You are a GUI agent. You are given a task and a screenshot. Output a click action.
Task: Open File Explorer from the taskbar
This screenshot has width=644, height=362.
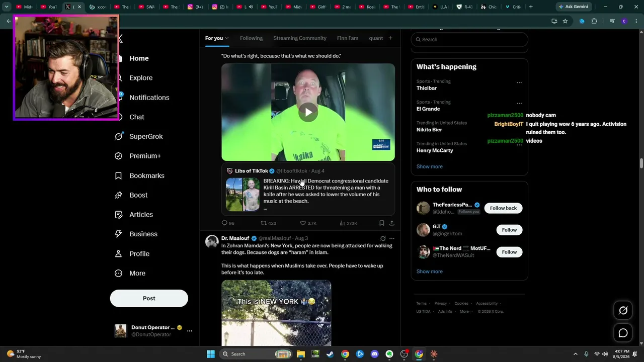point(300,354)
